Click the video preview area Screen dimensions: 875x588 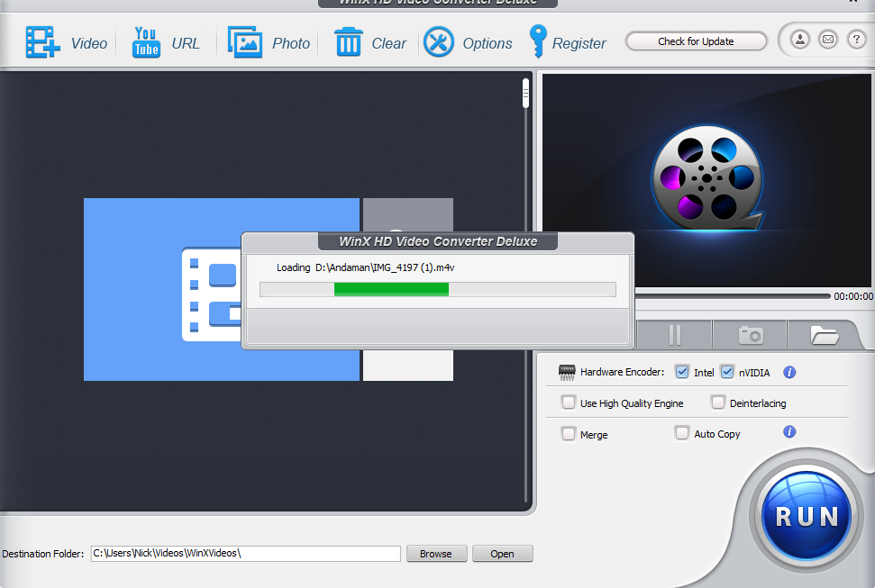tap(706, 180)
